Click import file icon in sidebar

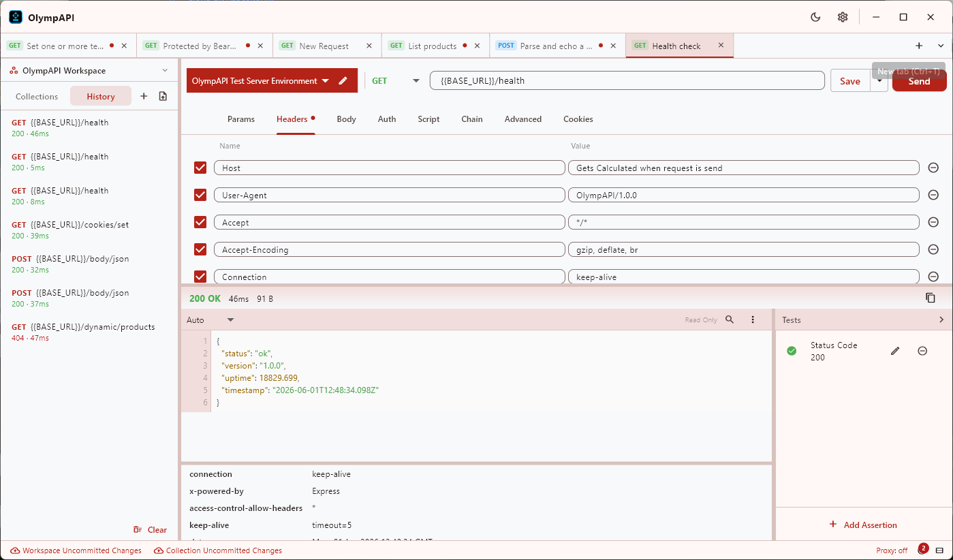click(x=163, y=96)
